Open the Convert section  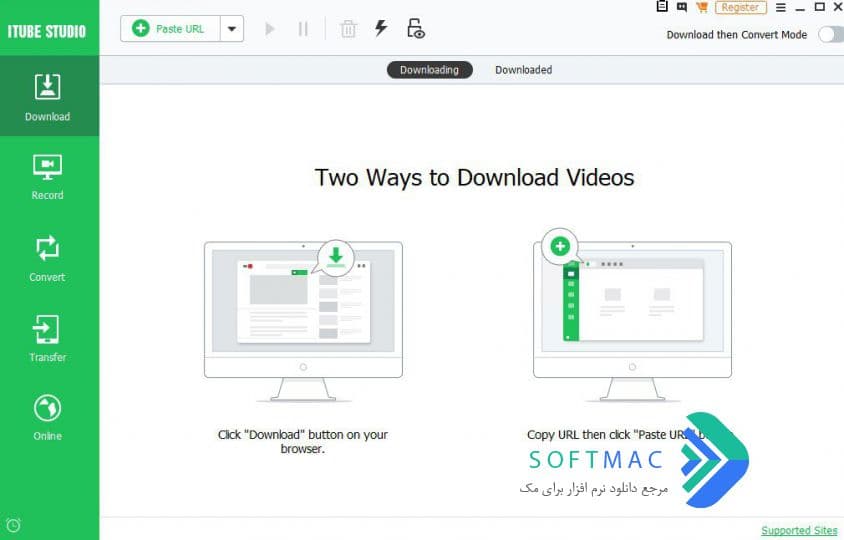[x=47, y=258]
